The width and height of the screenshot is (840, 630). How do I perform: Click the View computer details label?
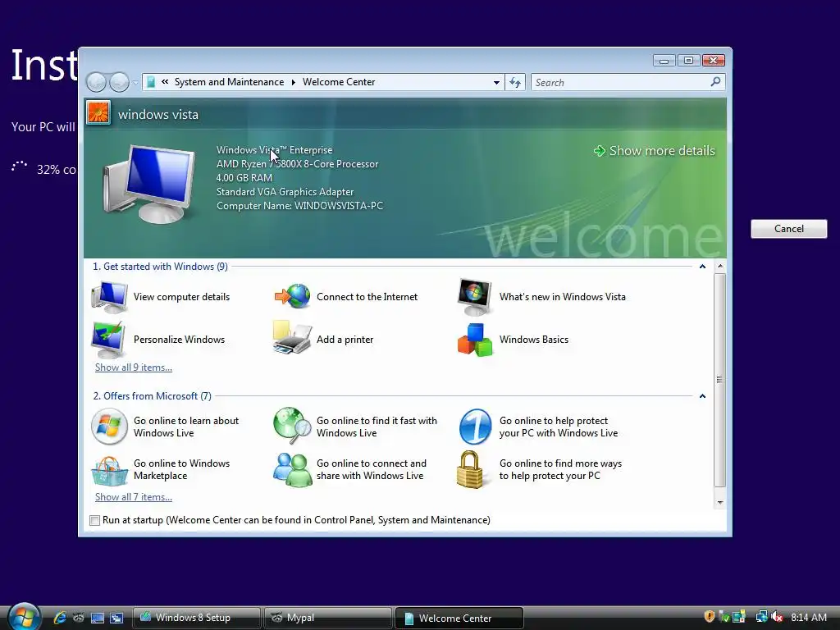pos(181,297)
